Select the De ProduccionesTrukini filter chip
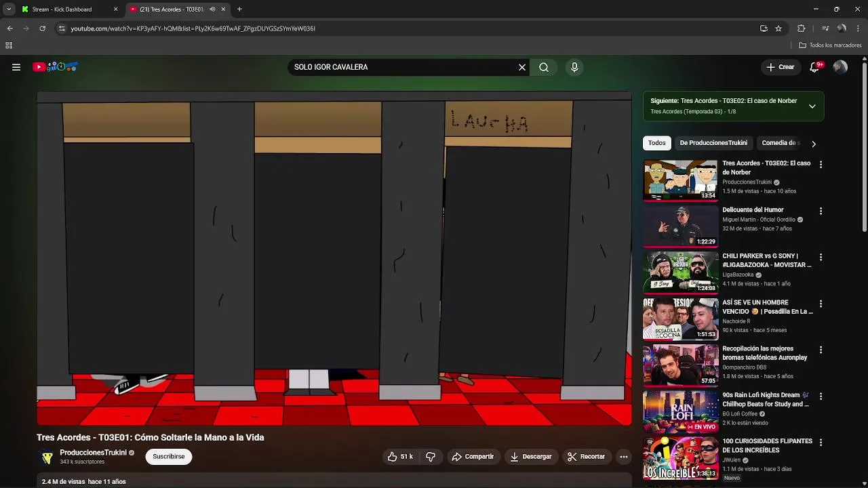The height and width of the screenshot is (488, 868). pos(713,143)
